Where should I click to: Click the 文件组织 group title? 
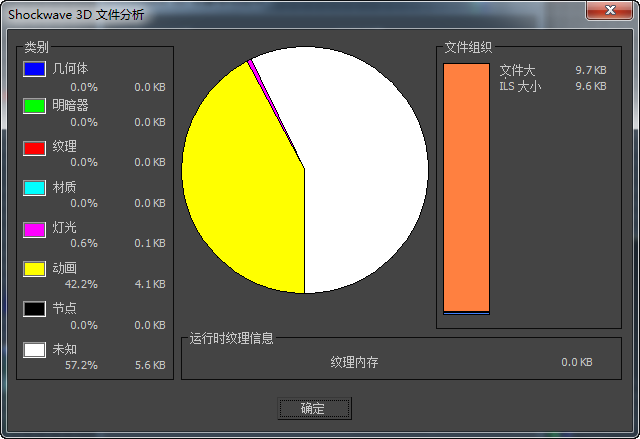coord(468,47)
